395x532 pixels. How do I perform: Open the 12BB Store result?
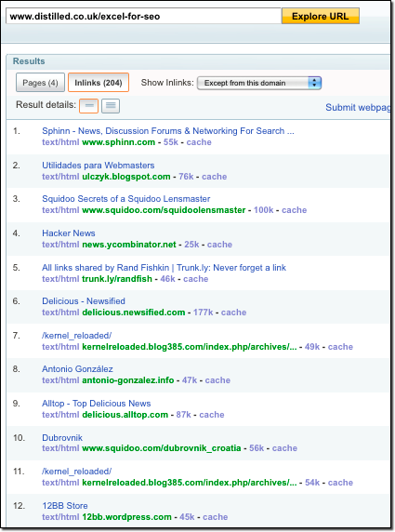pyautogui.click(x=65, y=506)
